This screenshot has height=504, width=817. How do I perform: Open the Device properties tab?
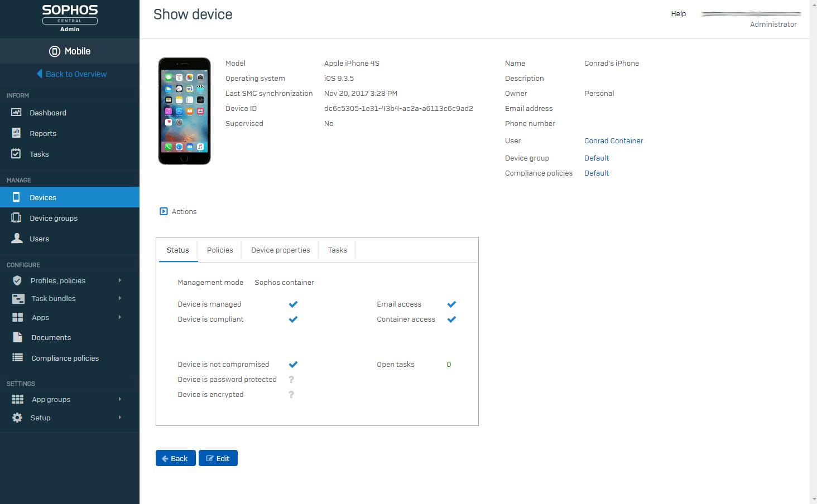[280, 250]
